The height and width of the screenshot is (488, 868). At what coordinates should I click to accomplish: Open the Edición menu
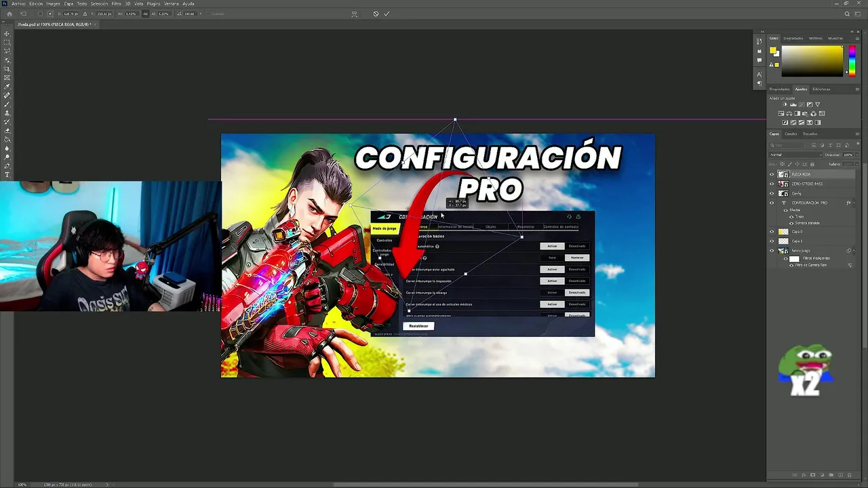pos(36,3)
